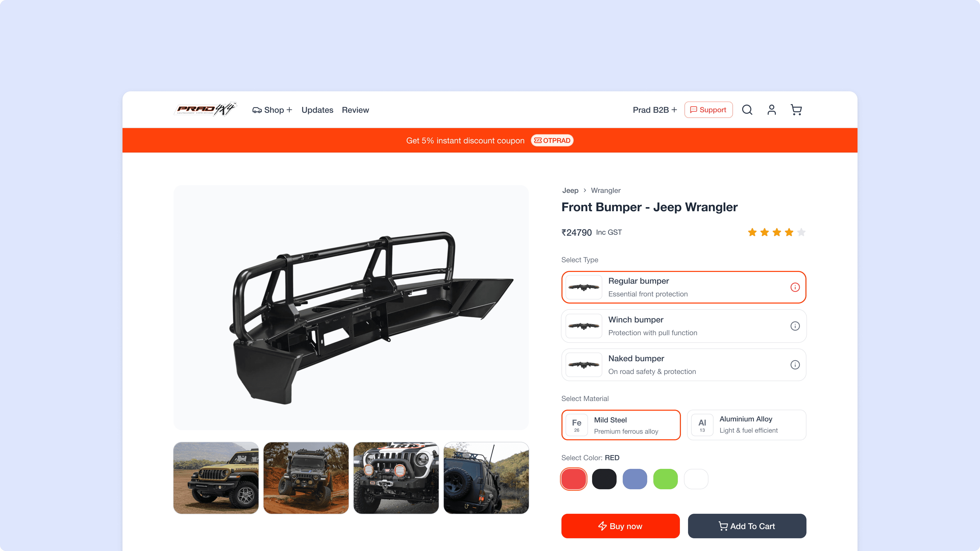This screenshot has height=551, width=980.
Task: Show info for Winch bumper
Action: [x=795, y=326]
